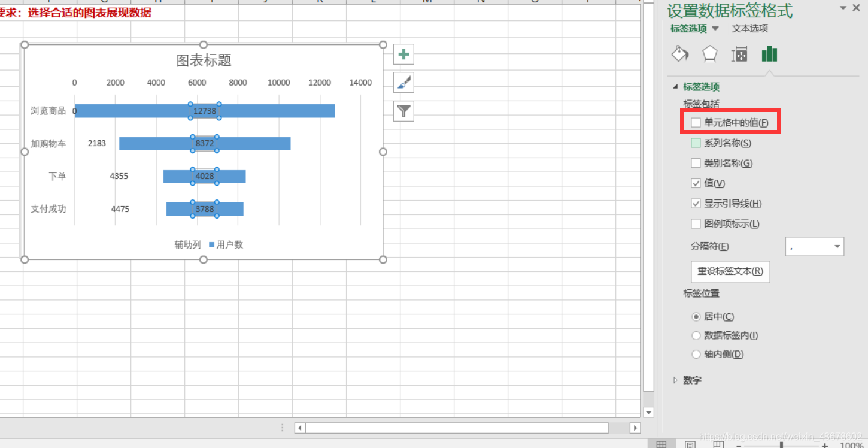
Task: Enable the 图例项标示 checkbox
Action: (696, 223)
